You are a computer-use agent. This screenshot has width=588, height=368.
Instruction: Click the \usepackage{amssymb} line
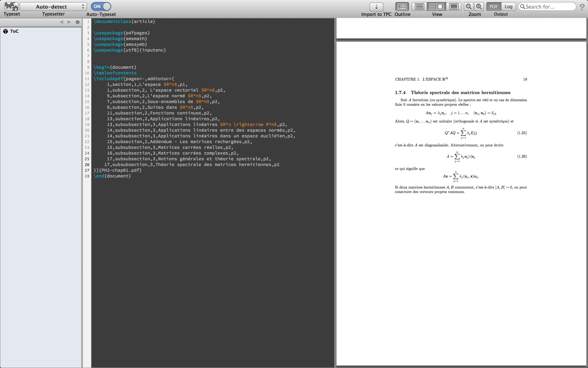pos(120,44)
